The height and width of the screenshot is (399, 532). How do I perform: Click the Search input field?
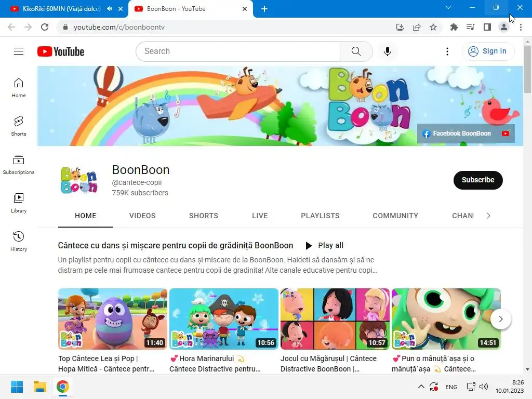tap(238, 51)
